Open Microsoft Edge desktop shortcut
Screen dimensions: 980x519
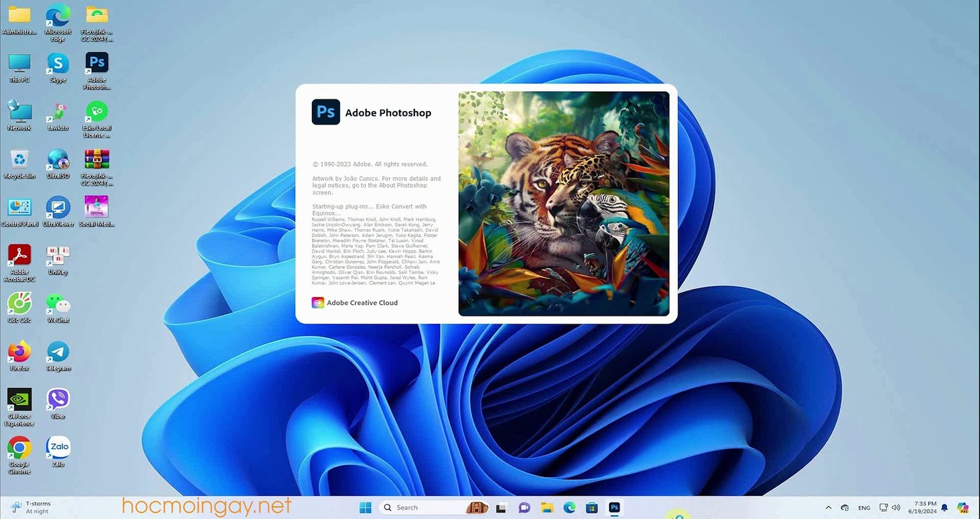pyautogui.click(x=58, y=23)
